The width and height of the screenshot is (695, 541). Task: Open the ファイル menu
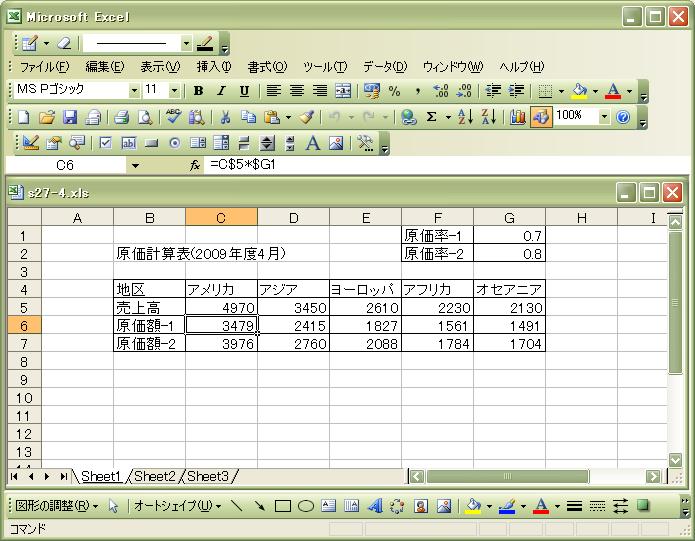click(x=44, y=67)
